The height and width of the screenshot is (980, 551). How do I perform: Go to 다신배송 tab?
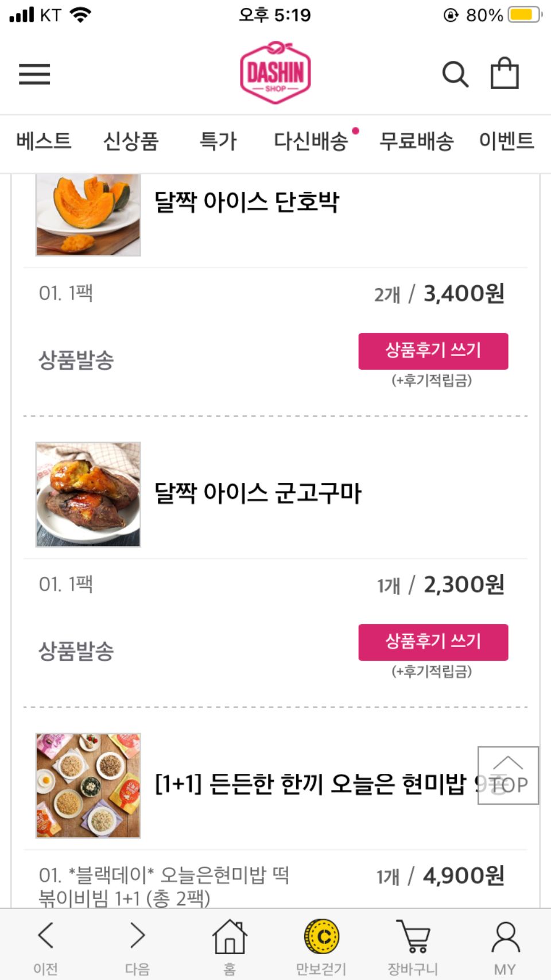coord(311,141)
